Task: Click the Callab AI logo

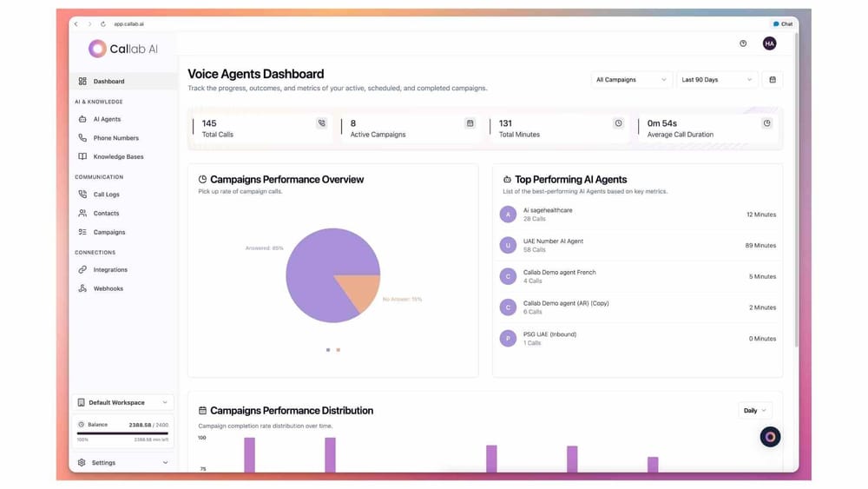Action: coord(122,50)
